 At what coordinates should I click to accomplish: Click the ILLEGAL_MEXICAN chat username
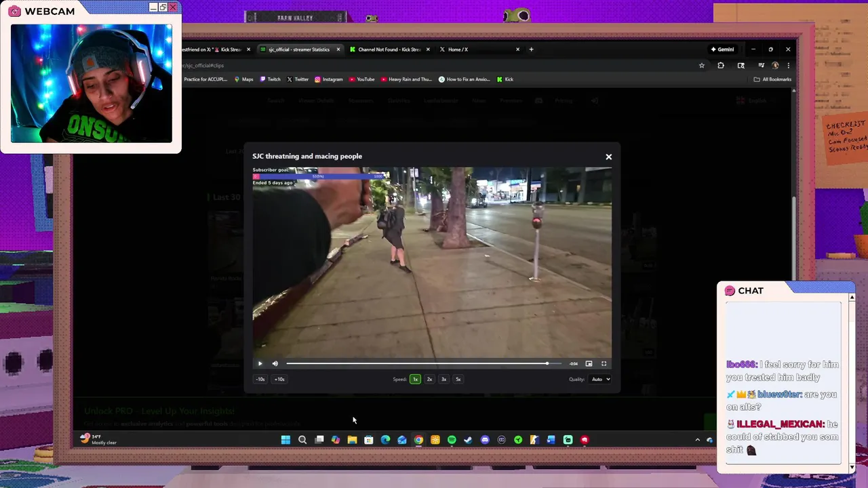click(x=781, y=424)
